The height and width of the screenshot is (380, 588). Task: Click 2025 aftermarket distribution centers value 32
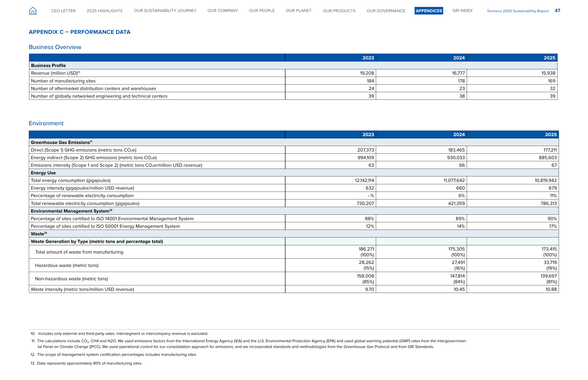pyautogui.click(x=552, y=89)
